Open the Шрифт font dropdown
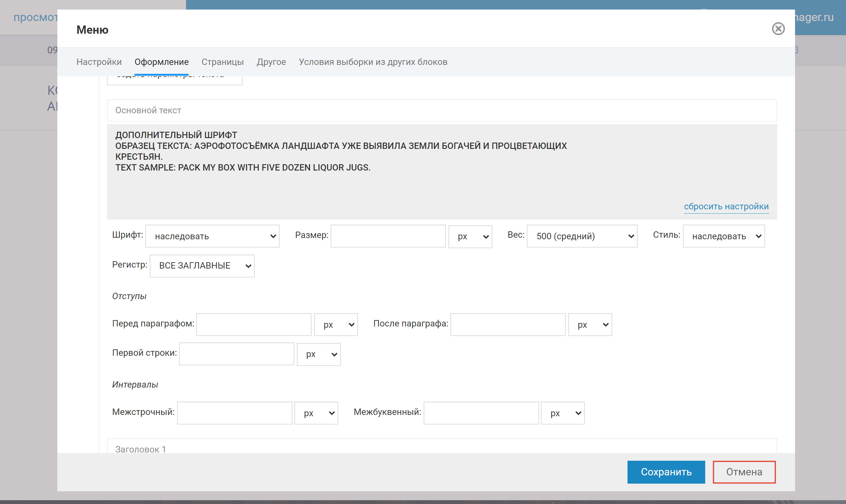 (212, 236)
